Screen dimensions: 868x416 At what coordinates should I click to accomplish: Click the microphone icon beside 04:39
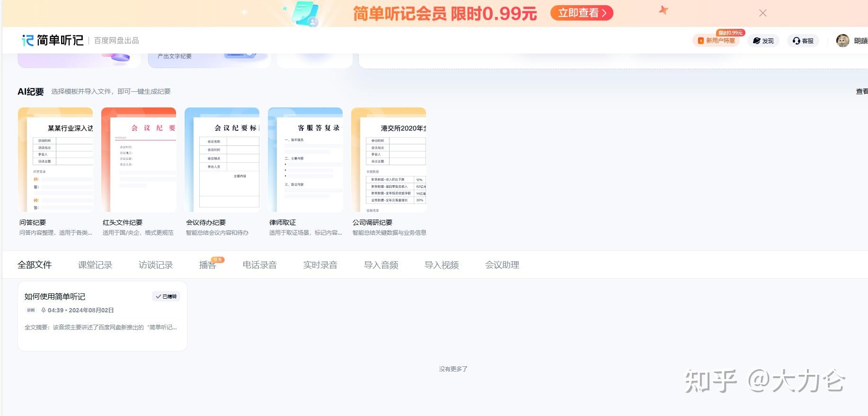pos(44,310)
